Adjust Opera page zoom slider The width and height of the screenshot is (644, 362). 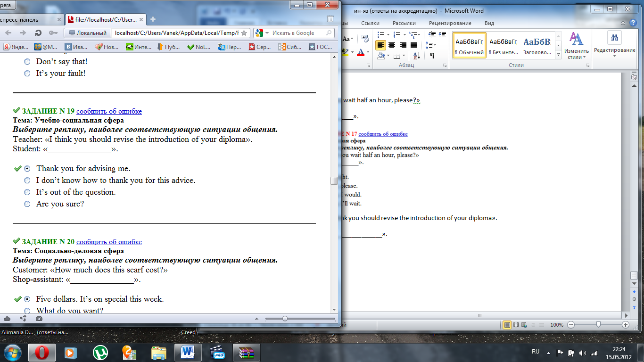tap(285, 319)
